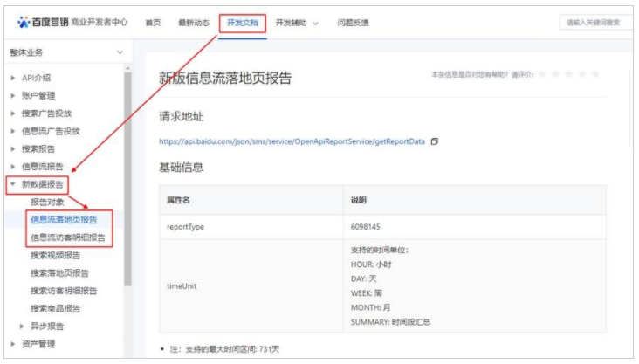Click the MONTH: 月 line

point(370,307)
